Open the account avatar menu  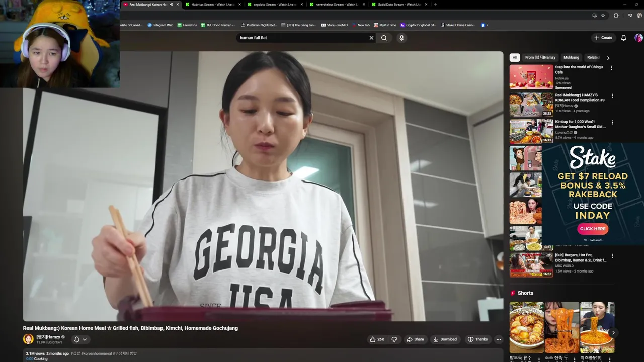point(638,38)
